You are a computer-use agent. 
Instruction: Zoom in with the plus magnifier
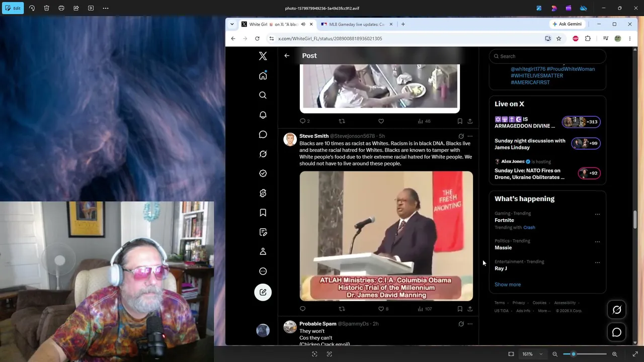[614, 354]
